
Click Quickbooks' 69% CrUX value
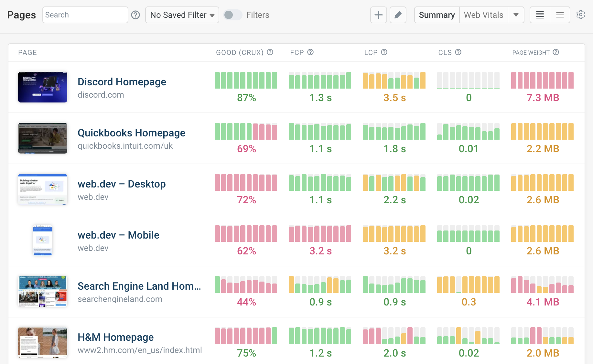tap(246, 149)
